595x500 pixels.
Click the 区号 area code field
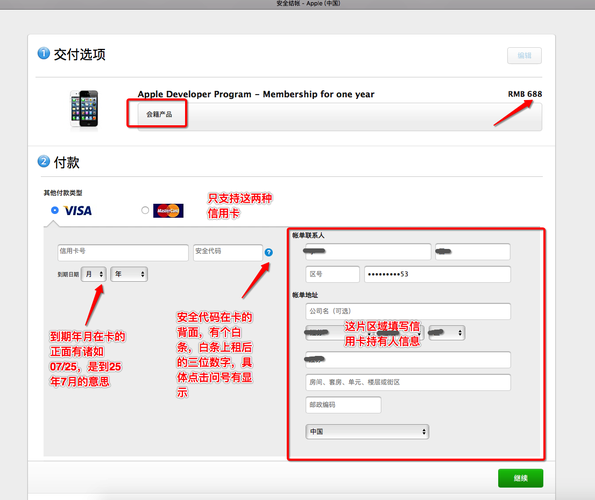pyautogui.click(x=332, y=274)
